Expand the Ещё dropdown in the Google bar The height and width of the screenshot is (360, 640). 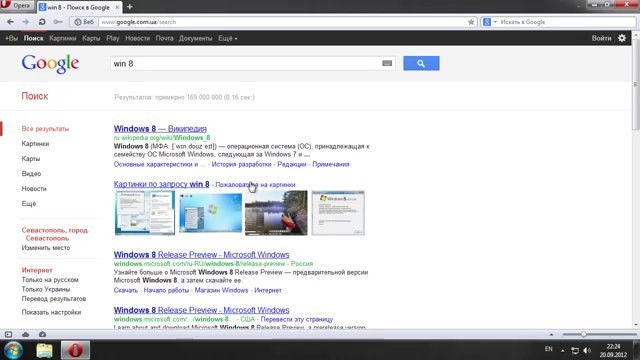227,38
